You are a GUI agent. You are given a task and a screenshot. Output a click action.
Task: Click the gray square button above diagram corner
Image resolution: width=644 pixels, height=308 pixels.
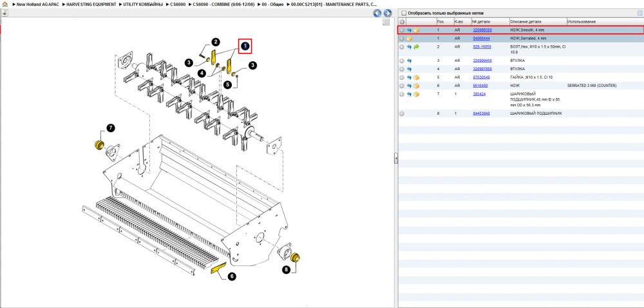coord(386,22)
